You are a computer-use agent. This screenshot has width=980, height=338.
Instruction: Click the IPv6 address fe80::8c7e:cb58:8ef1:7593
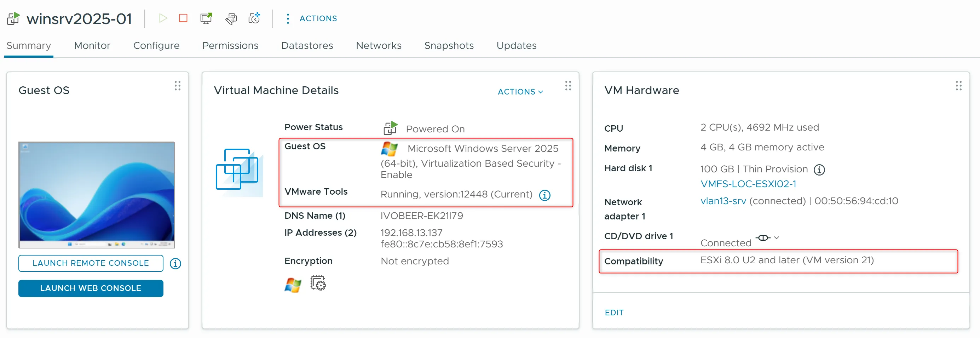(442, 244)
